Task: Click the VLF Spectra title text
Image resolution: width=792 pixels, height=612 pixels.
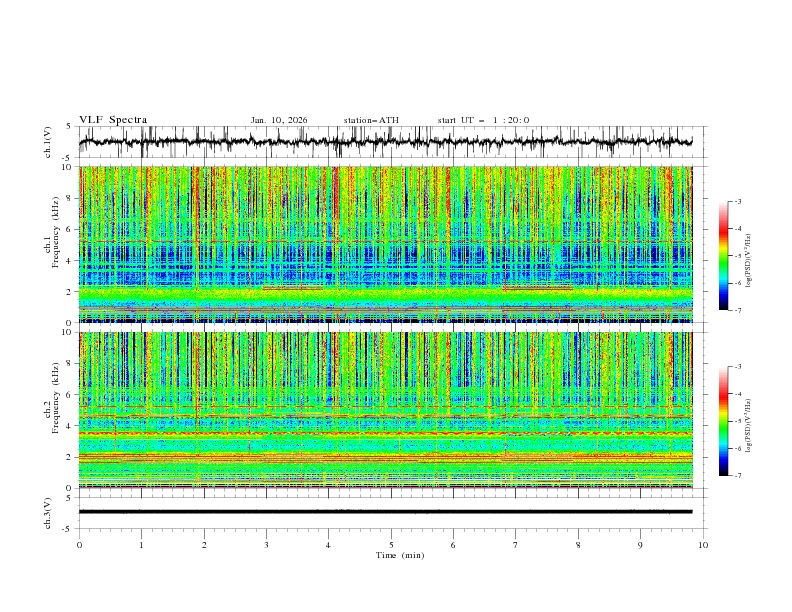Action: tap(113, 119)
